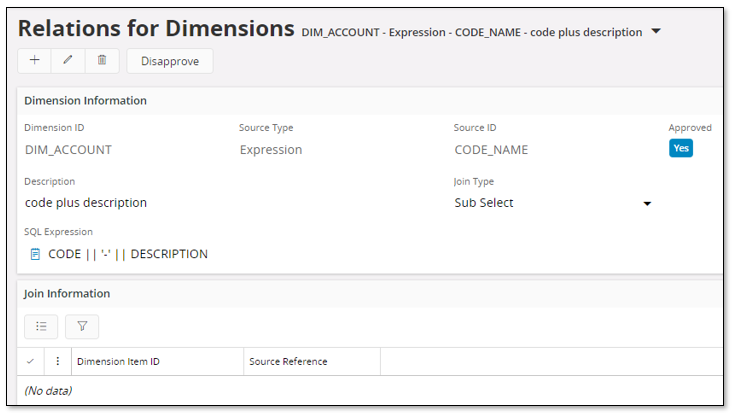Click the Source Reference column header
The image size is (733, 413).
[x=287, y=361]
